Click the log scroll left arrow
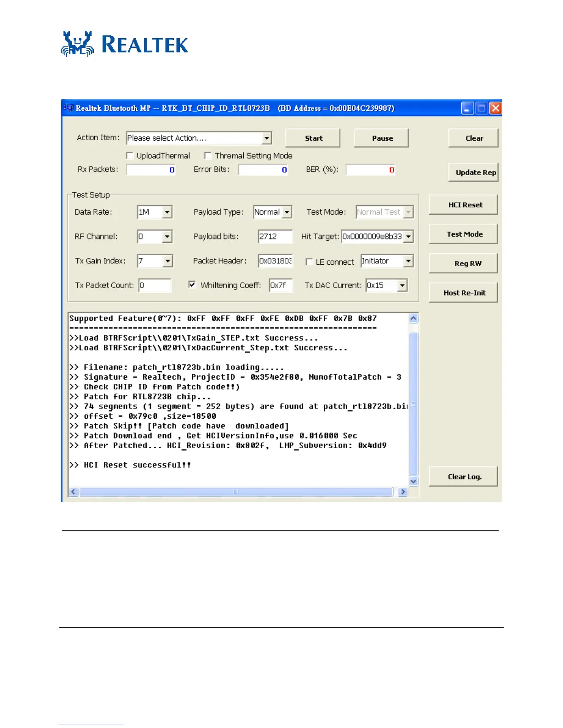This screenshot has width=563, height=728. (x=73, y=492)
